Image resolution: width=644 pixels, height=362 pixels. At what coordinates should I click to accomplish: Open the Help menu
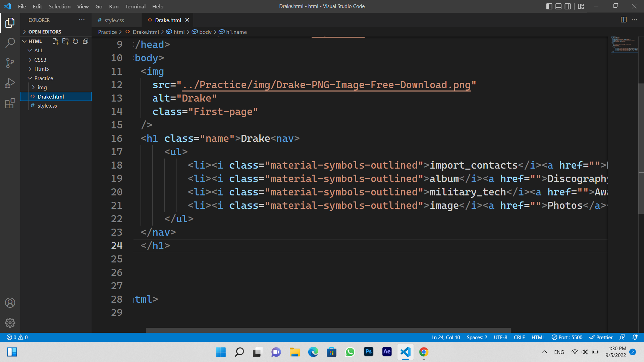[x=158, y=6]
